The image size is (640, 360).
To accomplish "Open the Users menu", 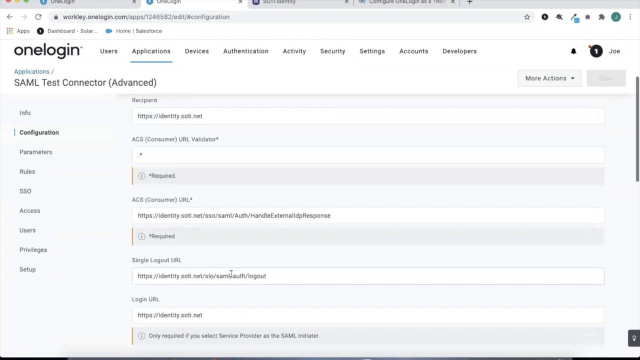I will [x=109, y=51].
